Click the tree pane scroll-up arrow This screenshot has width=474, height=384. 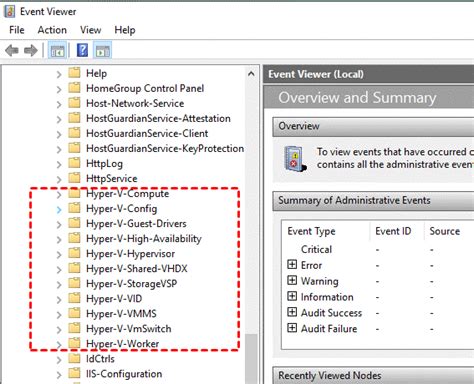click(251, 74)
